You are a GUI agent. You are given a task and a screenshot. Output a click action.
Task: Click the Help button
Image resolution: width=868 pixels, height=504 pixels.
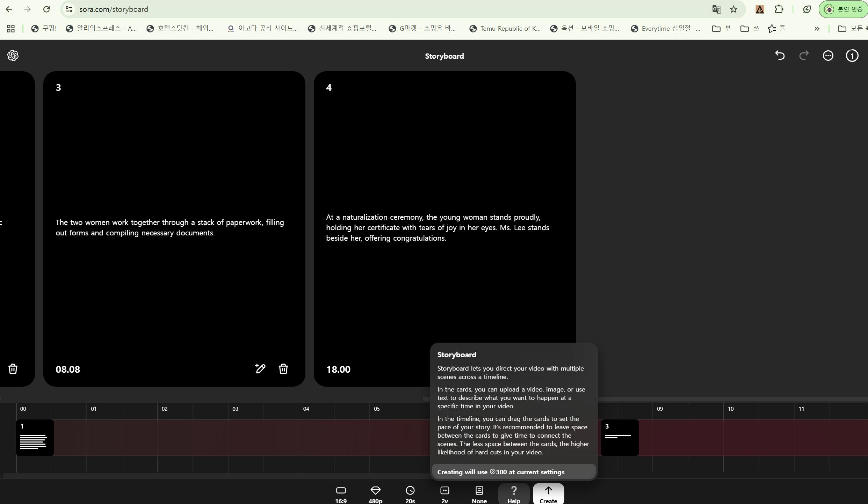pos(514,494)
